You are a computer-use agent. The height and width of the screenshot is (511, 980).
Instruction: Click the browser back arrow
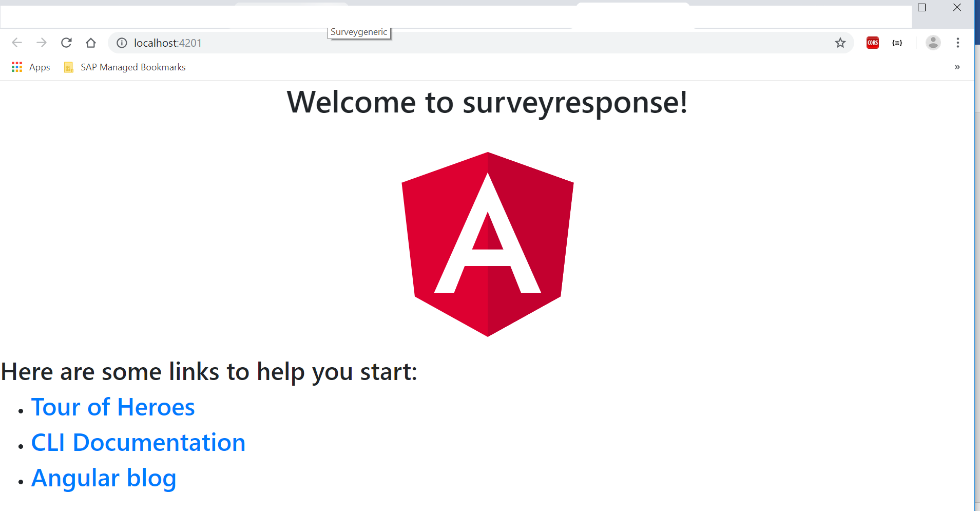[x=17, y=43]
